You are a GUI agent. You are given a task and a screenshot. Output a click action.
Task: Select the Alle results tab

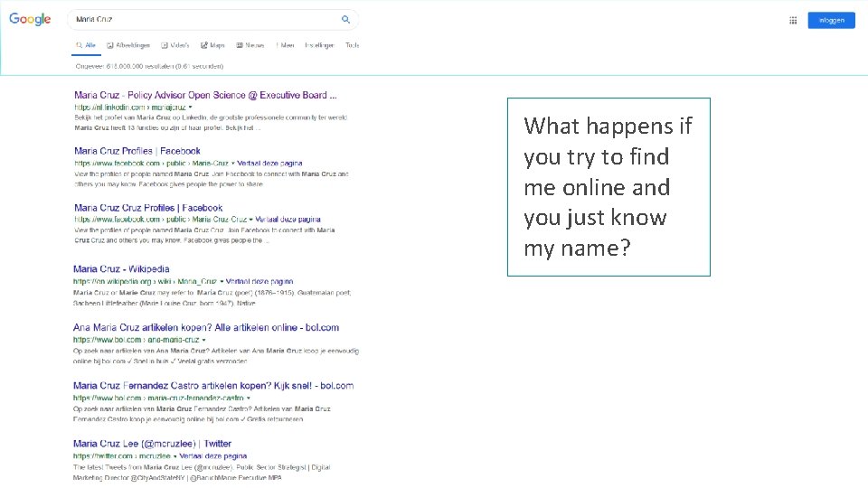coord(86,45)
